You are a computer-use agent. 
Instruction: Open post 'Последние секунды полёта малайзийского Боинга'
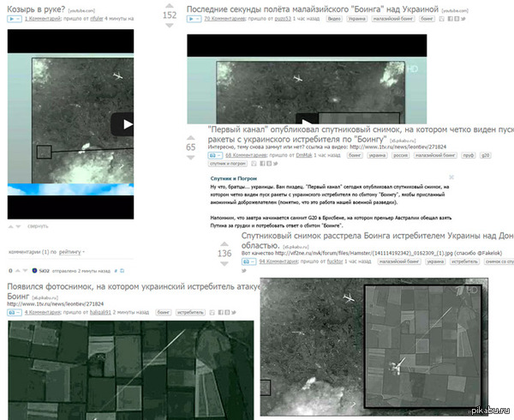click(x=313, y=9)
